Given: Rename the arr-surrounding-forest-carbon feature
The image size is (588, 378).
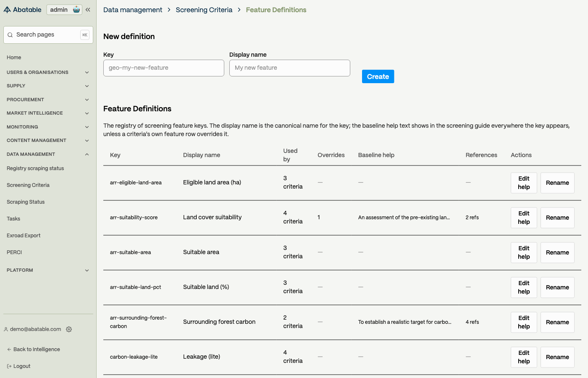Looking at the screenshot, I should pos(557,322).
